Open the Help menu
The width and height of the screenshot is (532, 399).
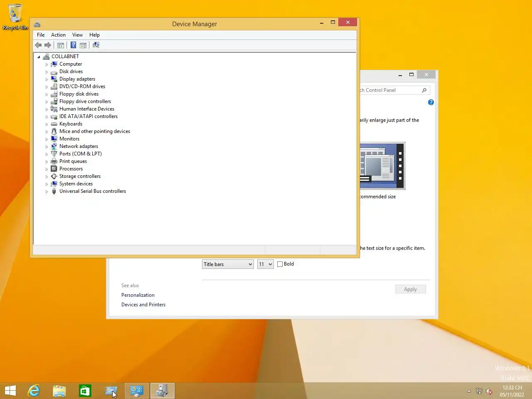pyautogui.click(x=94, y=35)
